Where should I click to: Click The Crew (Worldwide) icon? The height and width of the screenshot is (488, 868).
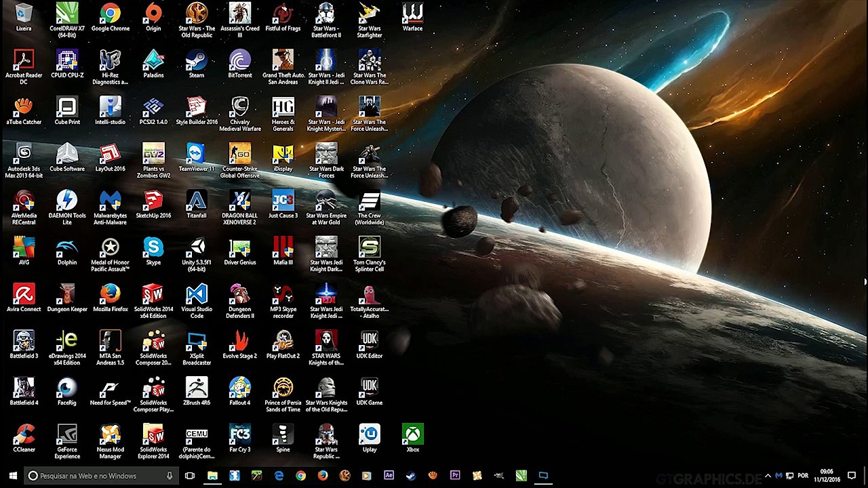[370, 207]
